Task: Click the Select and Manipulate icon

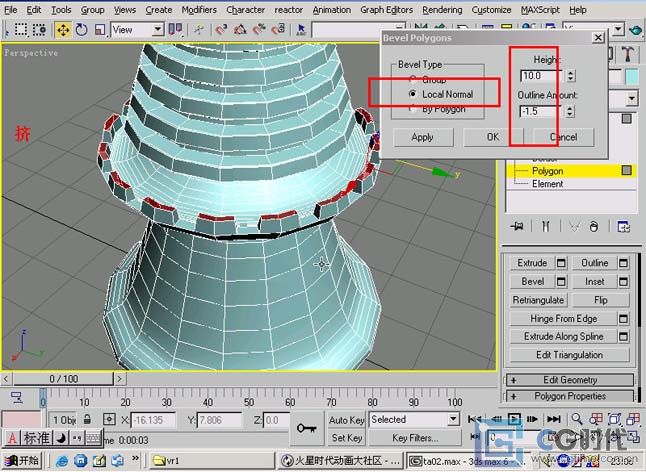Action: [199, 30]
